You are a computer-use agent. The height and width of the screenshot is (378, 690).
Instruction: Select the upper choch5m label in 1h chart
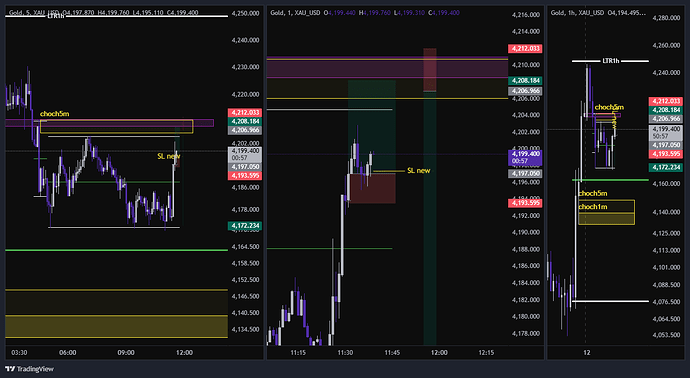pyautogui.click(x=609, y=107)
